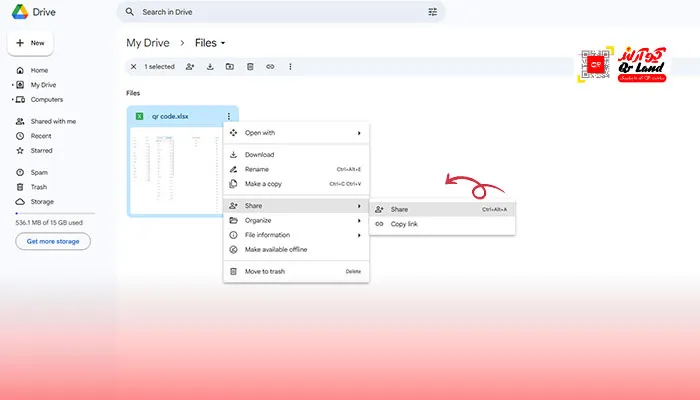Image resolution: width=700 pixels, height=400 pixels.
Task: Open search filter options icon
Action: (x=432, y=12)
